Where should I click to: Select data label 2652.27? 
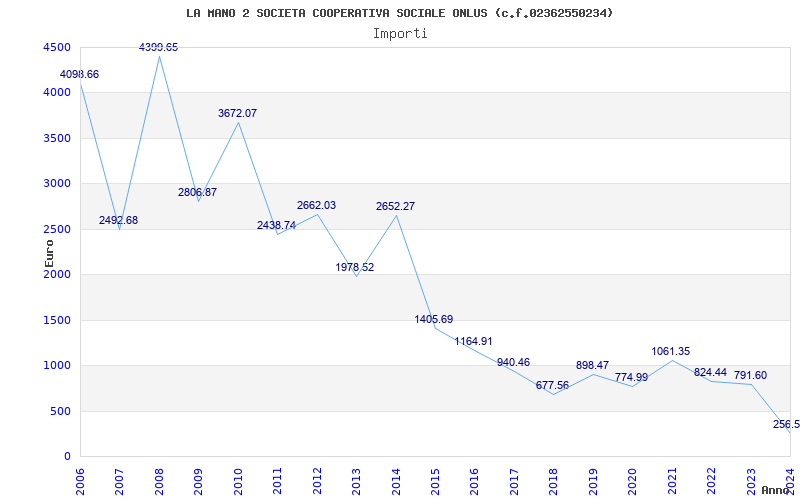click(395, 207)
